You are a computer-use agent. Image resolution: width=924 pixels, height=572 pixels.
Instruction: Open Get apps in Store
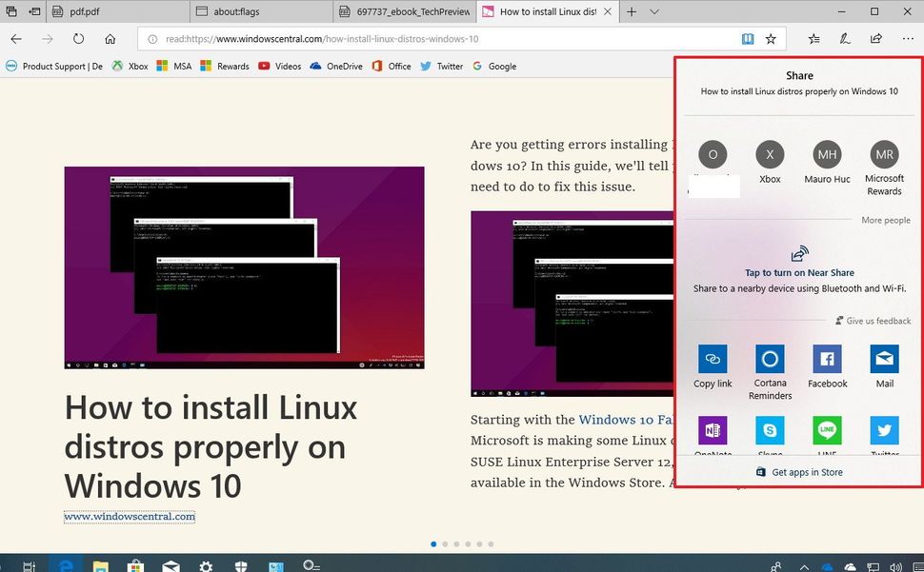(x=799, y=472)
